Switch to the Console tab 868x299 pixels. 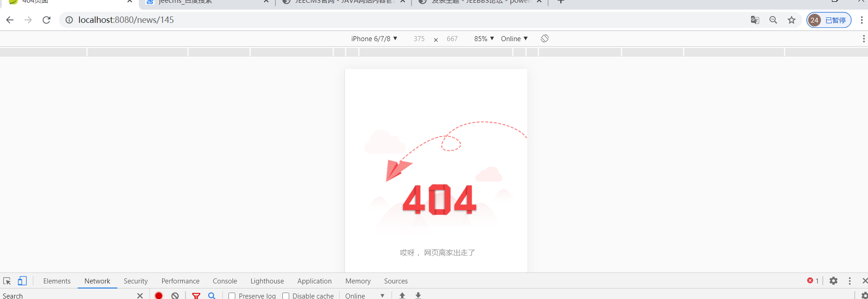coord(225,281)
